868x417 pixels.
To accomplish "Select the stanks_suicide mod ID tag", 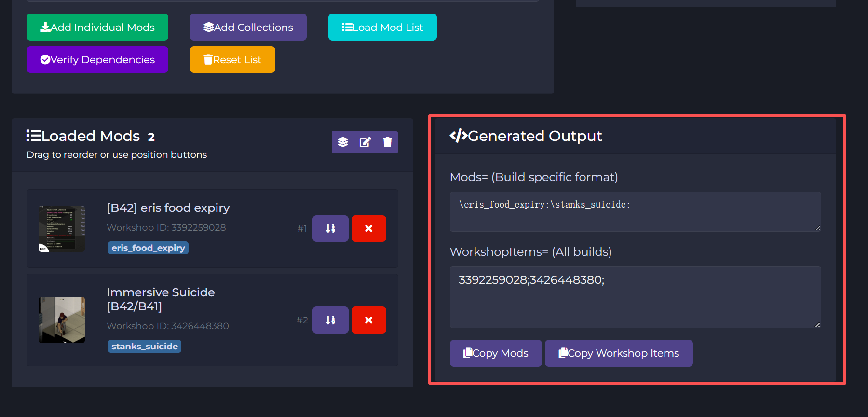I will [x=145, y=347].
